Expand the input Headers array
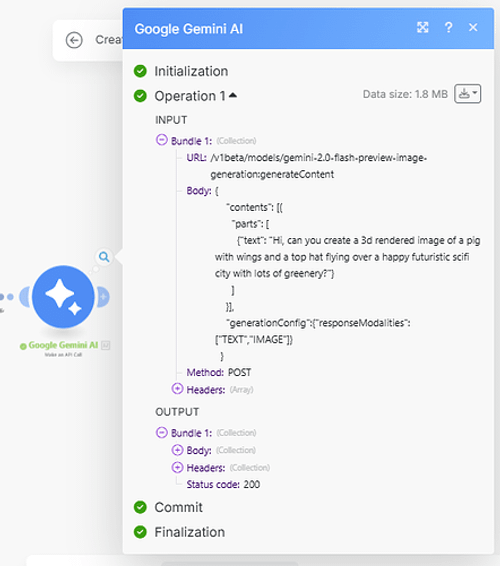This screenshot has width=500, height=566. click(x=177, y=389)
